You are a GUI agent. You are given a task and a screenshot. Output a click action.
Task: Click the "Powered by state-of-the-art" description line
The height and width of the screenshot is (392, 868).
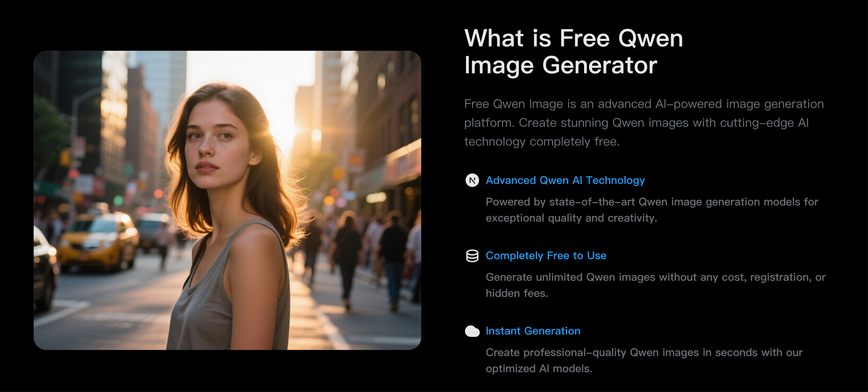pos(652,202)
